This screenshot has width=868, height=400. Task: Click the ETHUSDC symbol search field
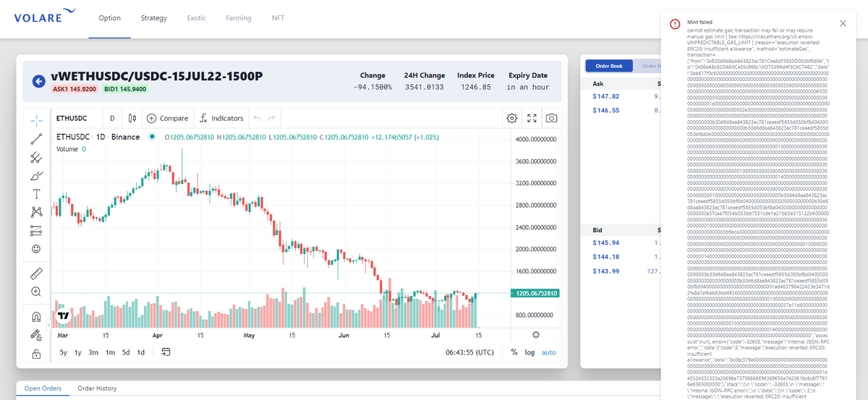76,118
